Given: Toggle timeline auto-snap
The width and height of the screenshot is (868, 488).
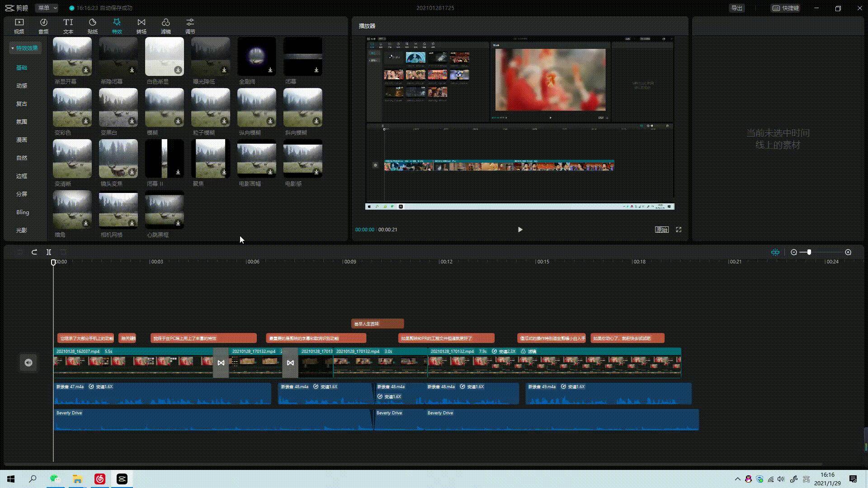Looking at the screenshot, I should point(775,252).
